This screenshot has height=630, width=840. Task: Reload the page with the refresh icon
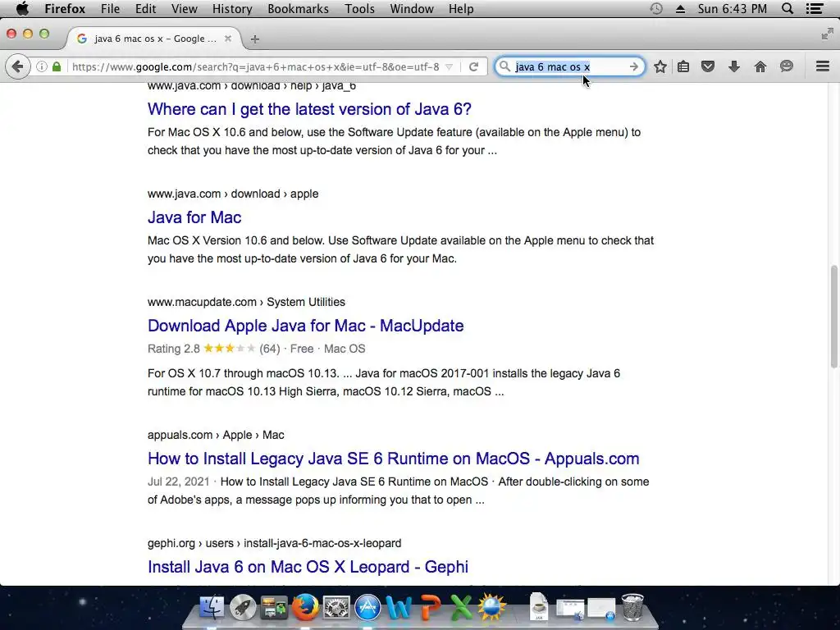(x=473, y=67)
